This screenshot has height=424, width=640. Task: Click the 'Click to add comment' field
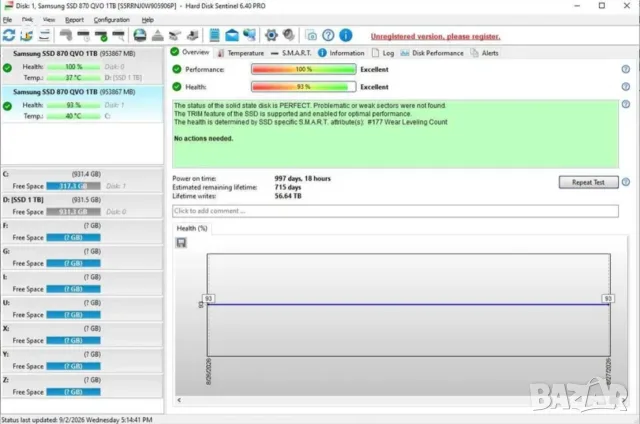(395, 211)
